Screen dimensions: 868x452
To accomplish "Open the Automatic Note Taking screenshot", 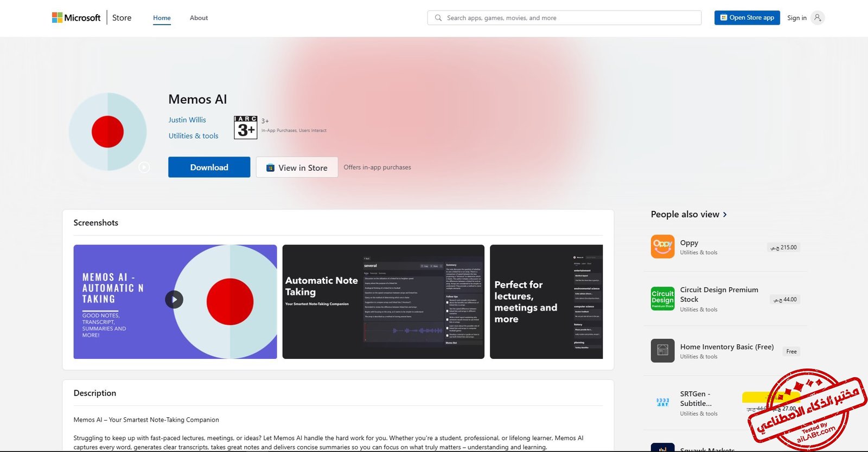I will tap(383, 302).
